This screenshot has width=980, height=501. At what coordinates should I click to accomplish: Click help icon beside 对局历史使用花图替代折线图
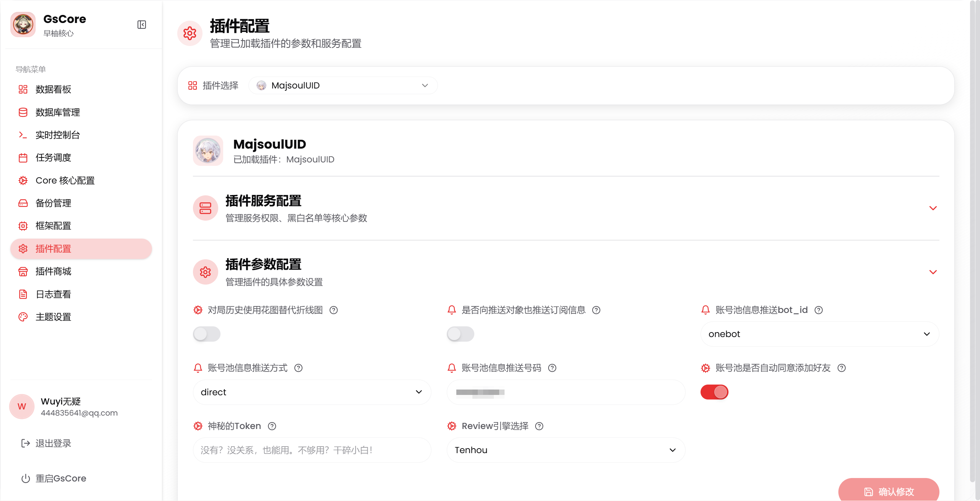(333, 310)
